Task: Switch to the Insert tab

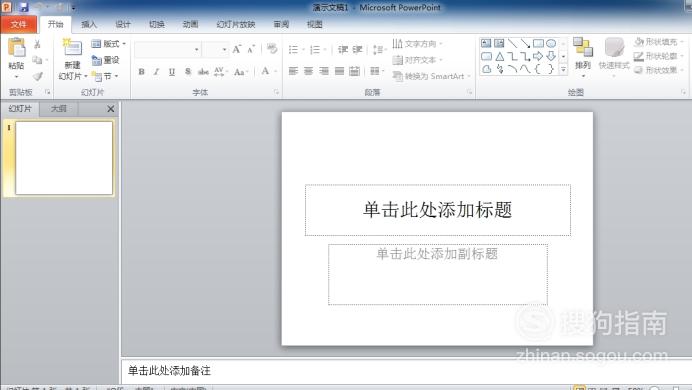Action: click(89, 25)
